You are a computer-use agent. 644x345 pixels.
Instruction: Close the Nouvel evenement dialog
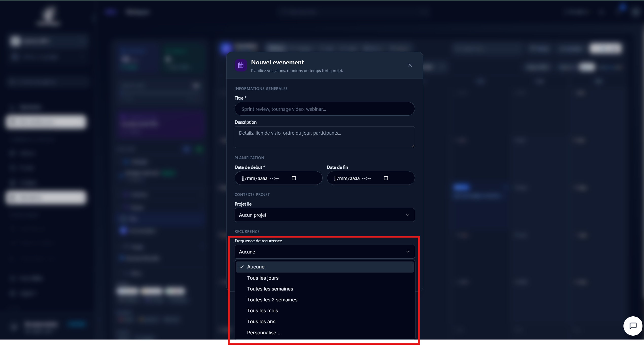pyautogui.click(x=410, y=65)
